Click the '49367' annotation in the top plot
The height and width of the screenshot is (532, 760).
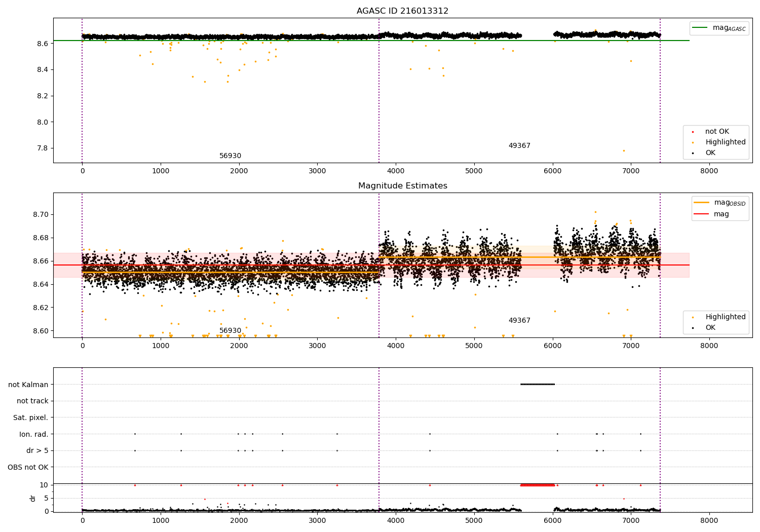point(519,146)
